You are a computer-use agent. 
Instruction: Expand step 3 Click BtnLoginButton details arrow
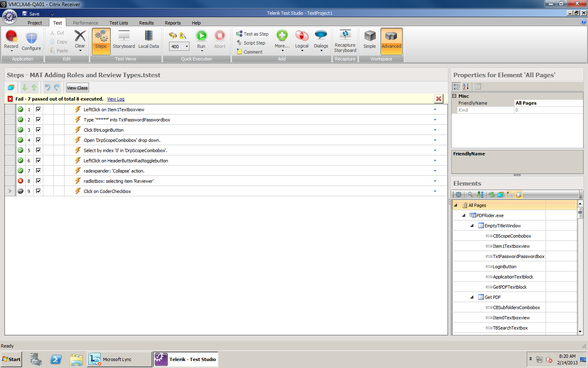coord(435,130)
